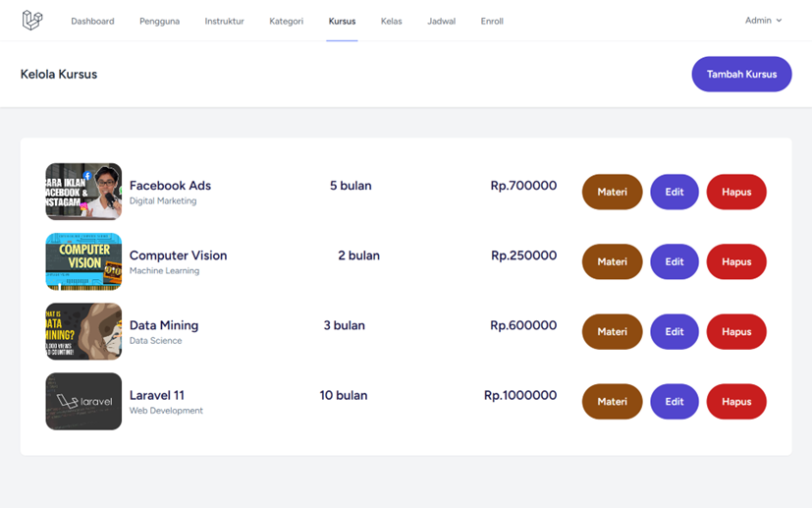Open the Kelas nav item
The image size is (812, 508).
pyautogui.click(x=391, y=22)
